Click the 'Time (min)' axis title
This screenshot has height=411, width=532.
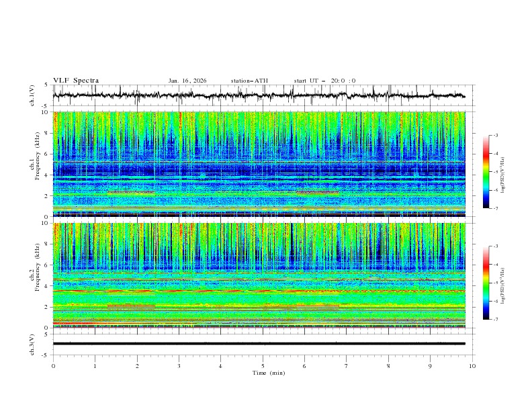[269, 373]
